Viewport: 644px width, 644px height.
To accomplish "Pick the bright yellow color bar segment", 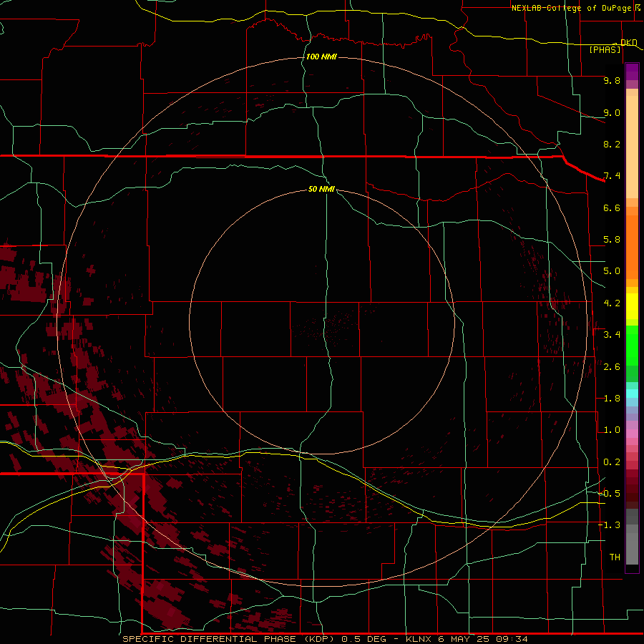I will [x=632, y=306].
